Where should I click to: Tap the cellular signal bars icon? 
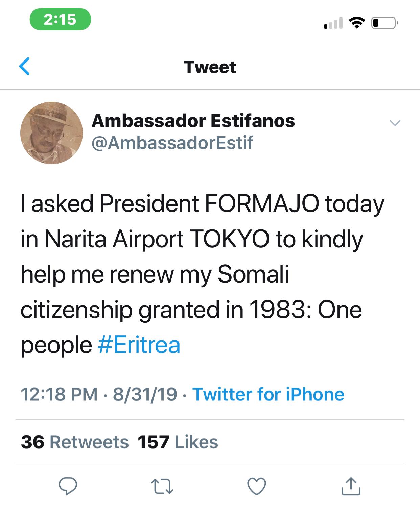pos(333,23)
